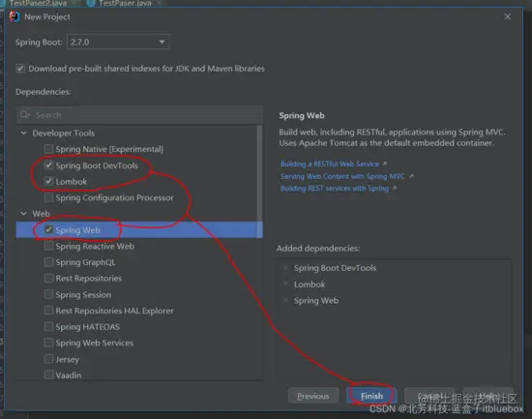532x419 pixels.
Task: Click the Finish button
Action: pyautogui.click(x=371, y=396)
